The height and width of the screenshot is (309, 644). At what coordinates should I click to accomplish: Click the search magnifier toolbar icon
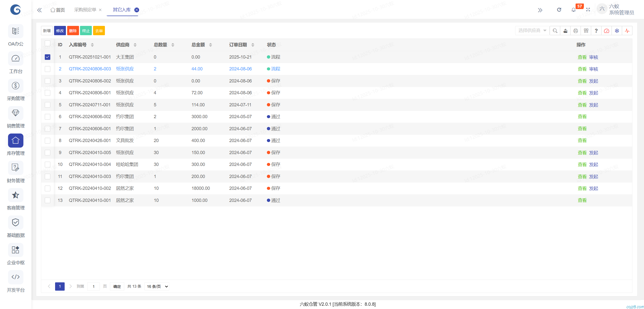(x=555, y=31)
